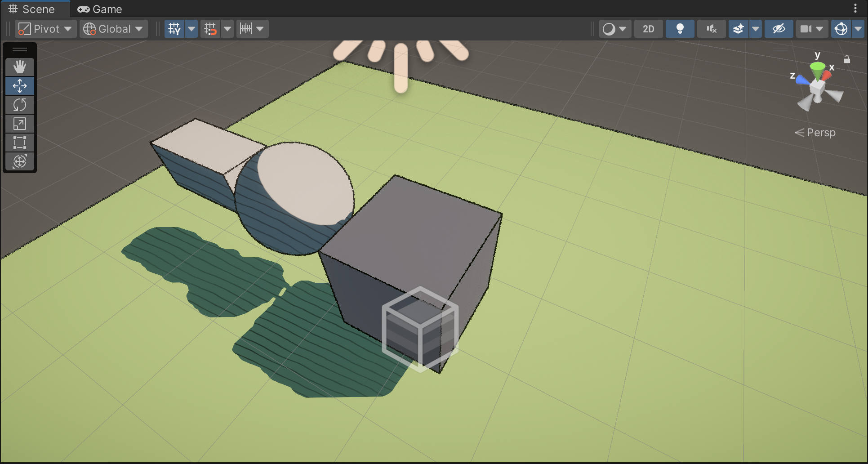Switch to the Game tab
Viewport: 868px width, 464px height.
(100, 9)
